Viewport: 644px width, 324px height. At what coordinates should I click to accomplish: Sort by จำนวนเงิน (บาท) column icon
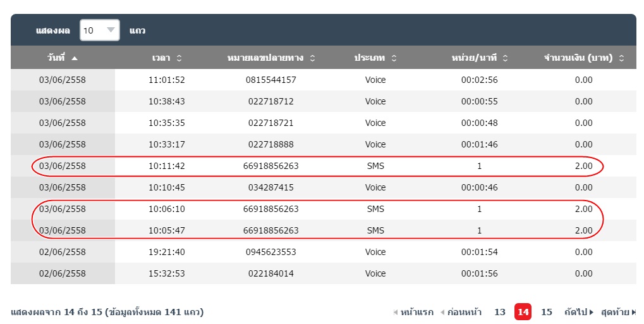[x=621, y=58]
